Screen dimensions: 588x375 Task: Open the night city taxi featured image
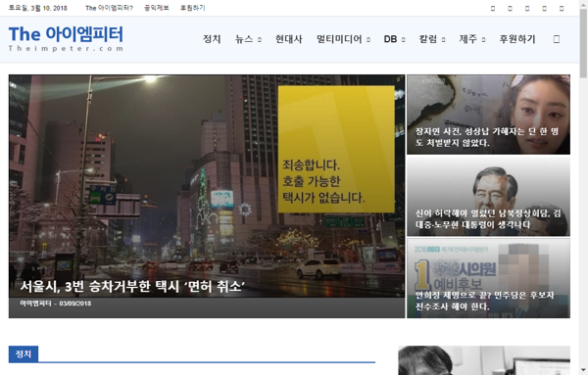[207, 196]
